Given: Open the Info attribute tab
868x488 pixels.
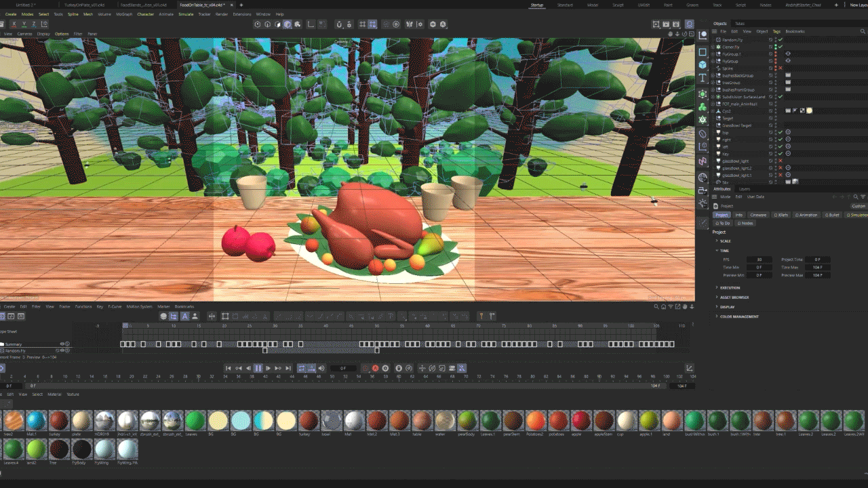Looking at the screenshot, I should [738, 215].
